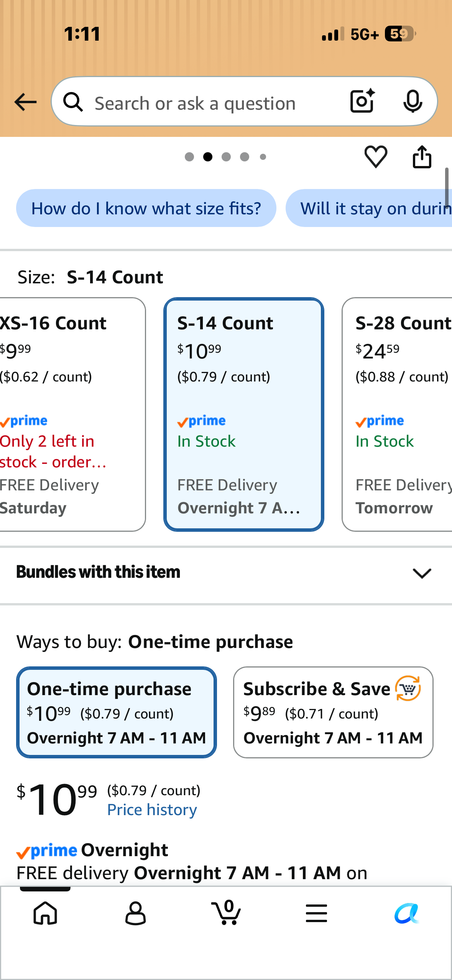452x980 pixels.
Task: Tap the back arrow icon
Action: [x=25, y=102]
